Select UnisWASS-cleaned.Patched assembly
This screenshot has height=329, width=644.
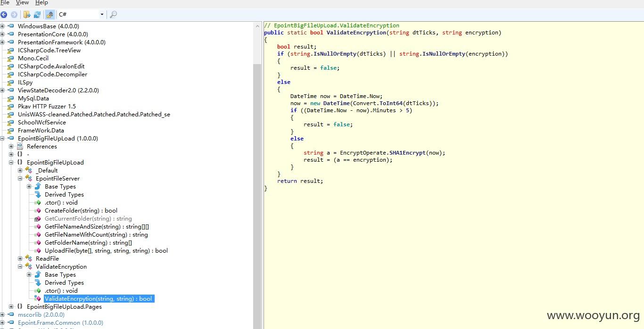point(94,115)
